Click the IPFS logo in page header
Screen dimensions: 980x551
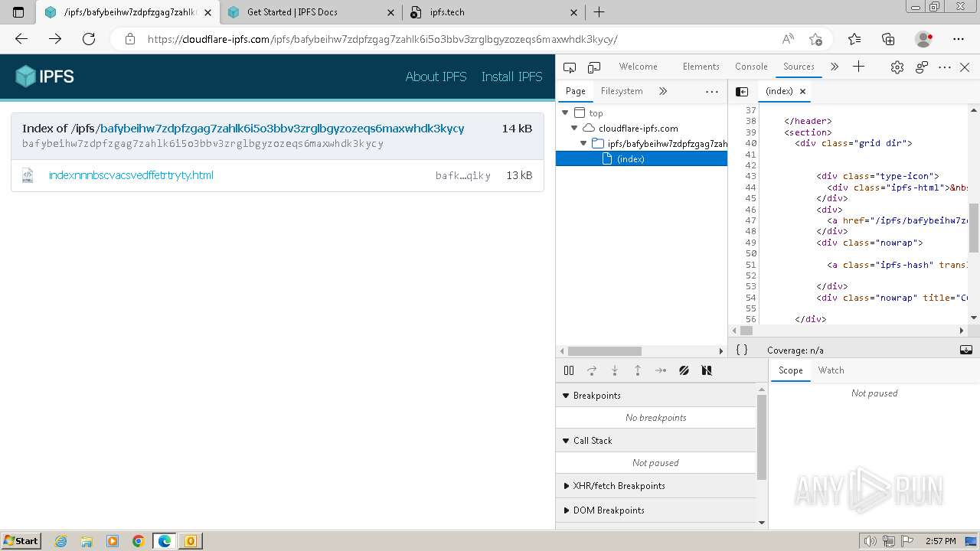tap(45, 77)
